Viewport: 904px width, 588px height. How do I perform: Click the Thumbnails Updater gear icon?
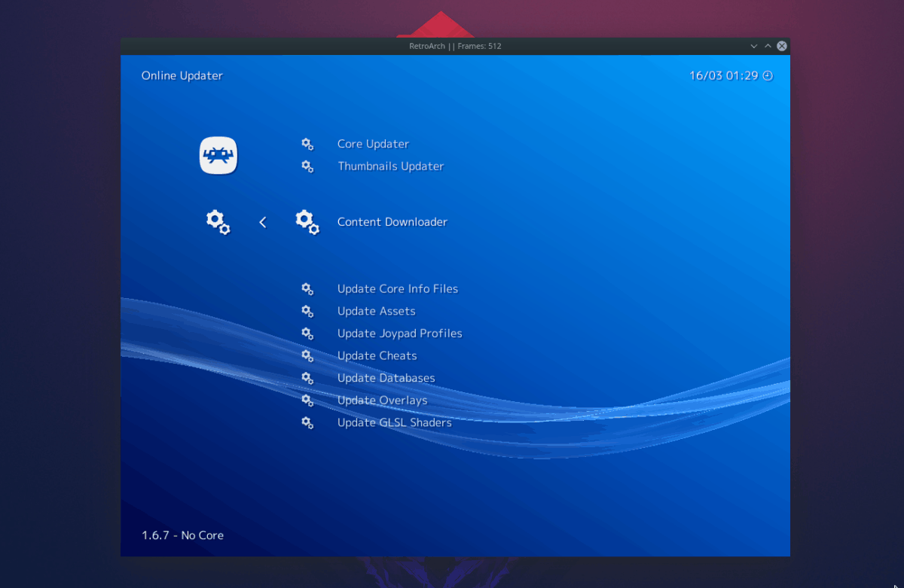(307, 166)
